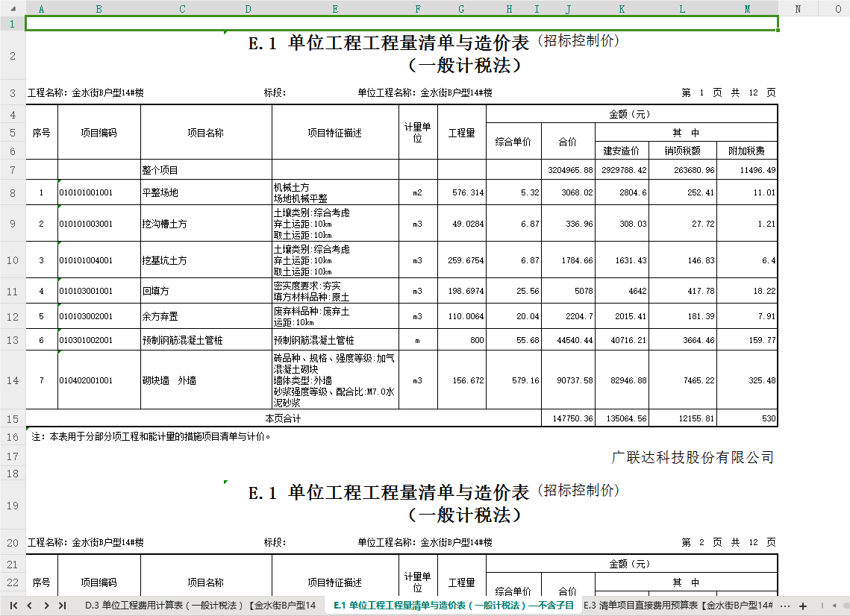This screenshot has width=850, height=616.
Task: Click the code cell 010402001001
Action: tap(99, 380)
